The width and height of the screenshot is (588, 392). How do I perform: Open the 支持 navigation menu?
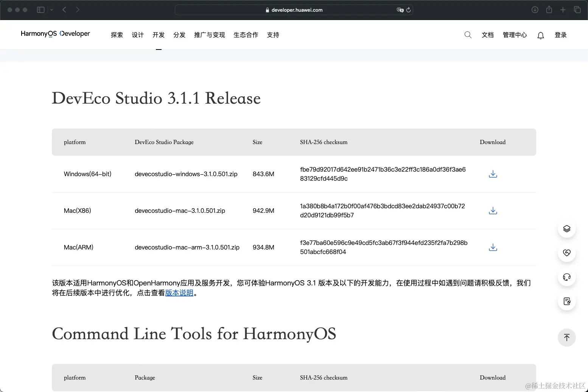pyautogui.click(x=273, y=35)
